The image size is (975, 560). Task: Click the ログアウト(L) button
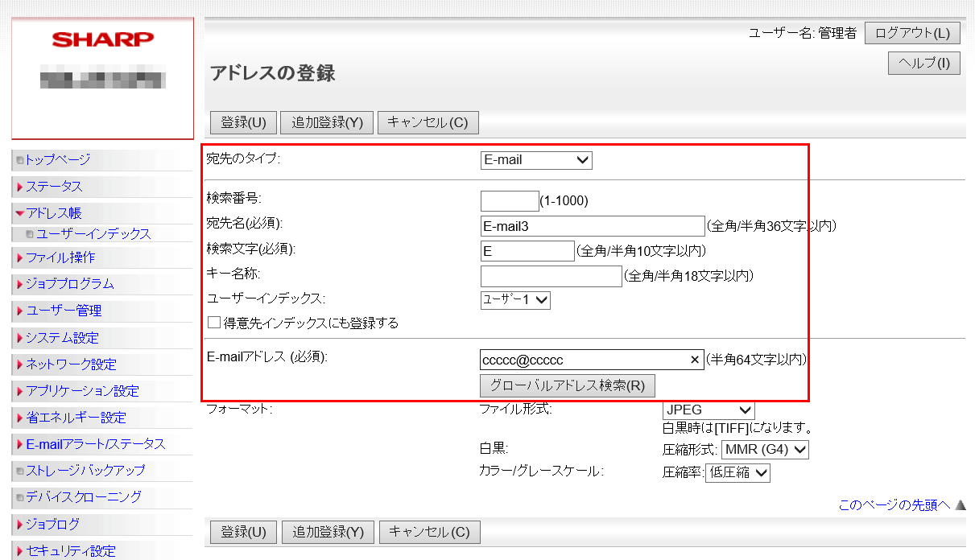pos(912,33)
